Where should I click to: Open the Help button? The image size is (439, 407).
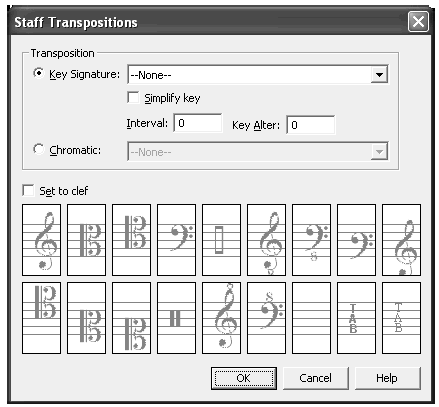click(x=387, y=378)
